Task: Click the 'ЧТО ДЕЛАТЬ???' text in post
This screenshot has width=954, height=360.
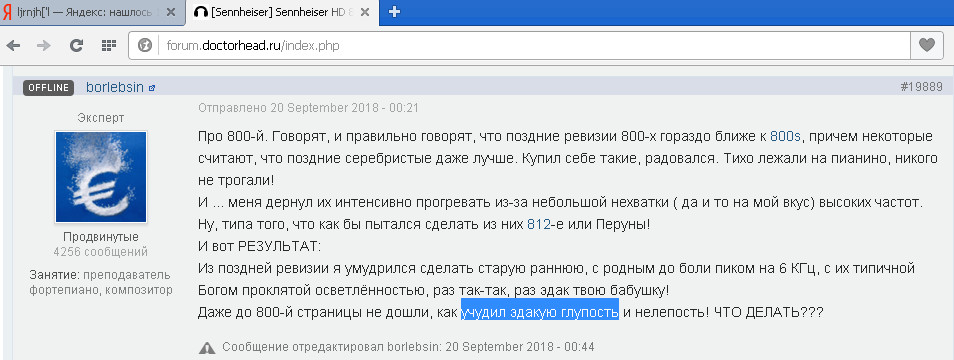Action: [769, 313]
